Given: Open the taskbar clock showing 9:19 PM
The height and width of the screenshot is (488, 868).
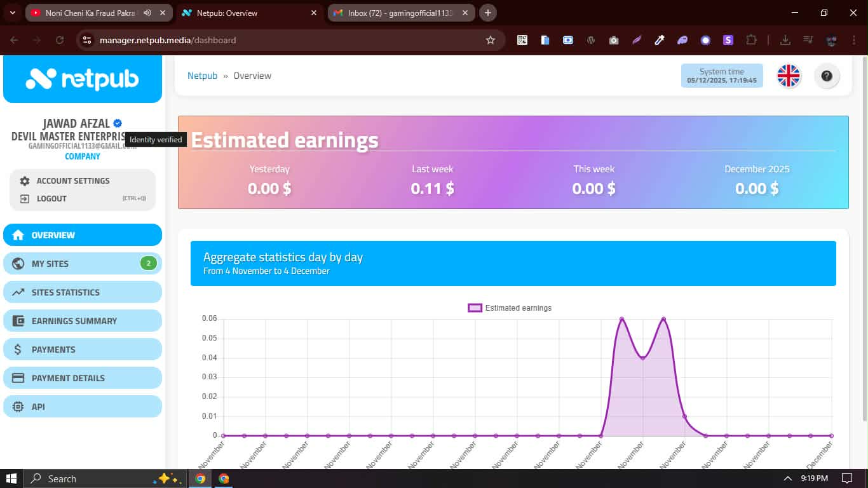Looking at the screenshot, I should (x=814, y=478).
